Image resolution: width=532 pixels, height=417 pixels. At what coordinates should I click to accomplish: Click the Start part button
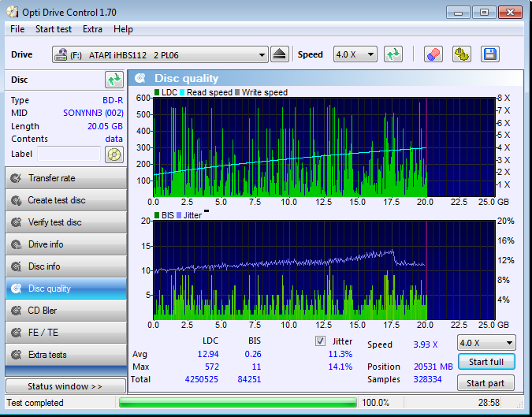(485, 383)
